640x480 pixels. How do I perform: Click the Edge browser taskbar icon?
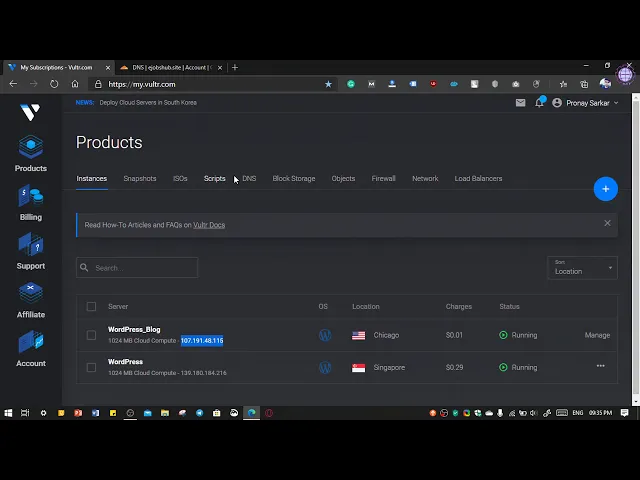point(251,413)
